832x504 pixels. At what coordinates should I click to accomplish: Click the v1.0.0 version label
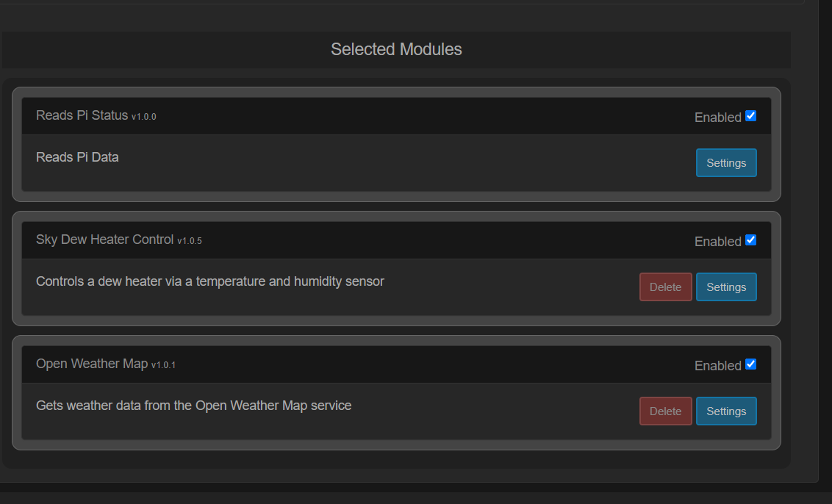[x=144, y=117]
